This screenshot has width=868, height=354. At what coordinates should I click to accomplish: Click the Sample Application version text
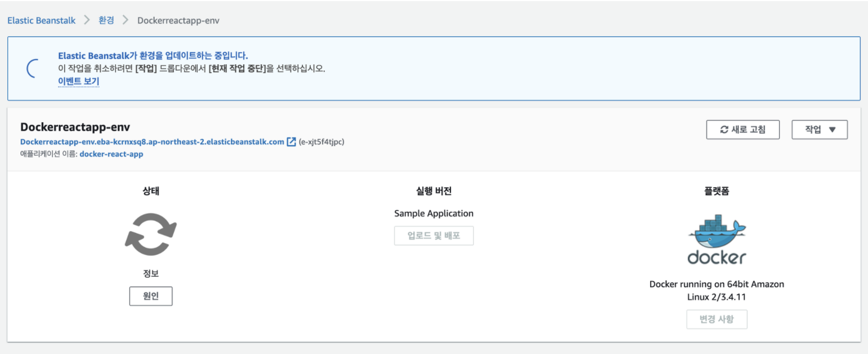pyautogui.click(x=434, y=214)
